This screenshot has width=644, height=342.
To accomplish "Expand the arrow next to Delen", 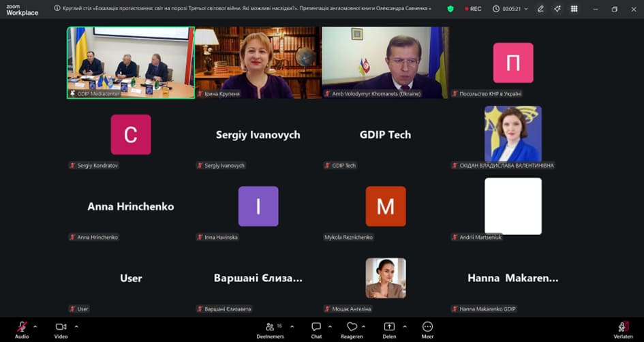I will (403, 326).
